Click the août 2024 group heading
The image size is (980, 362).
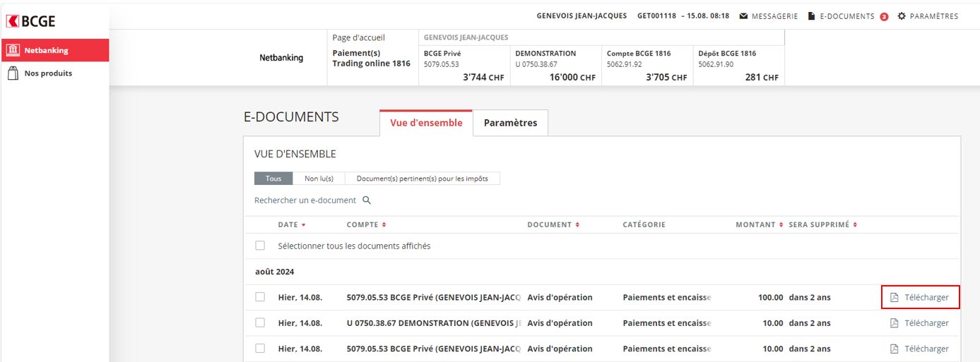coord(274,272)
